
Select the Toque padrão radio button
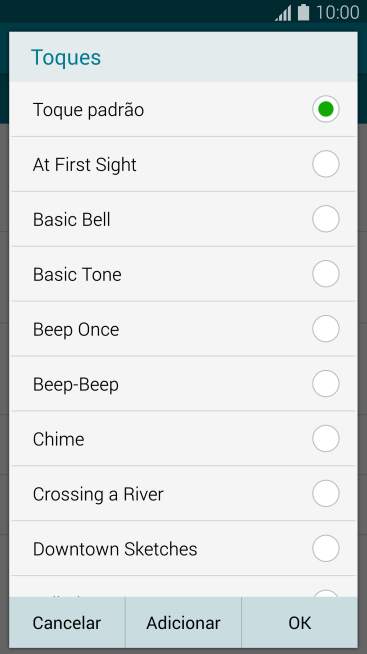tap(326, 109)
